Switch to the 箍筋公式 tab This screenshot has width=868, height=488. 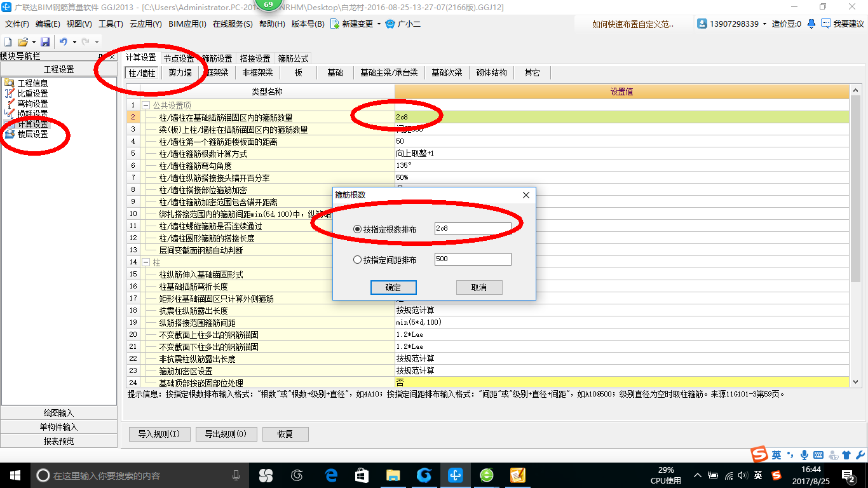293,58
